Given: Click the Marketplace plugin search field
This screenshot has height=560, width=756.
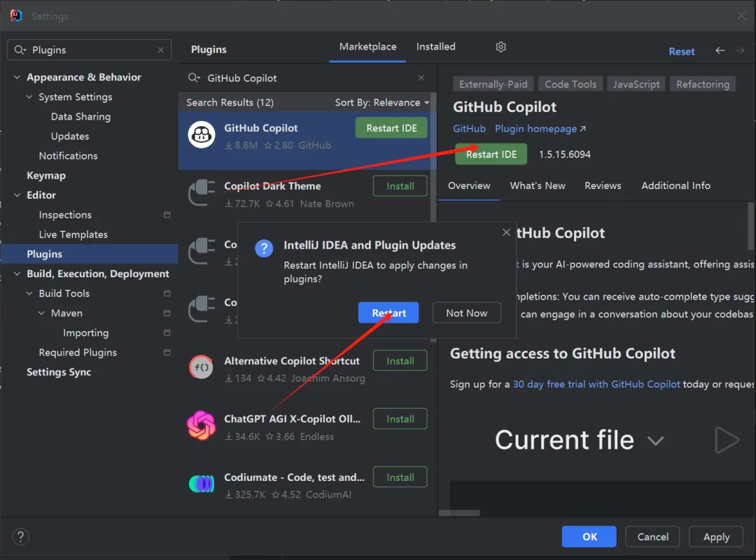Looking at the screenshot, I should click(308, 78).
